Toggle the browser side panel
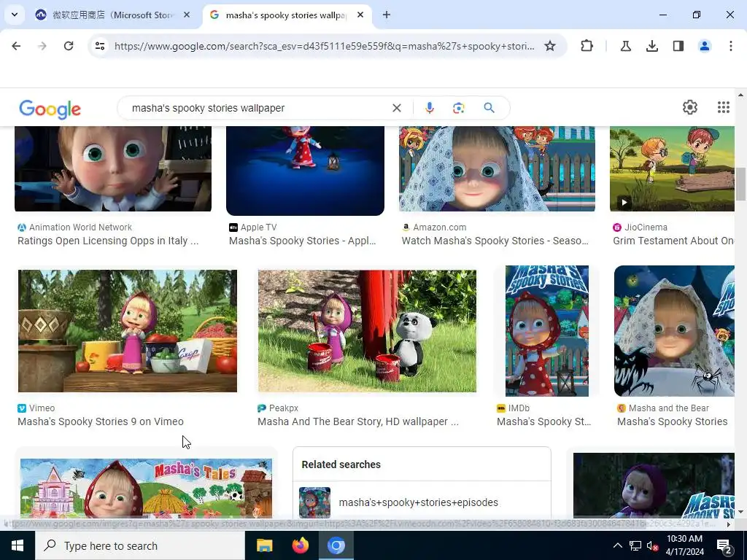The height and width of the screenshot is (560, 747). point(678,46)
